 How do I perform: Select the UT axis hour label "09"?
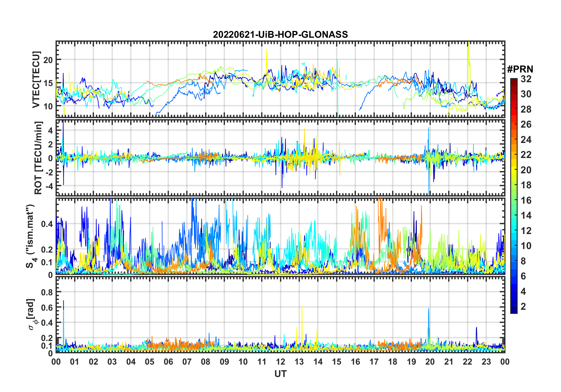[x=224, y=362]
